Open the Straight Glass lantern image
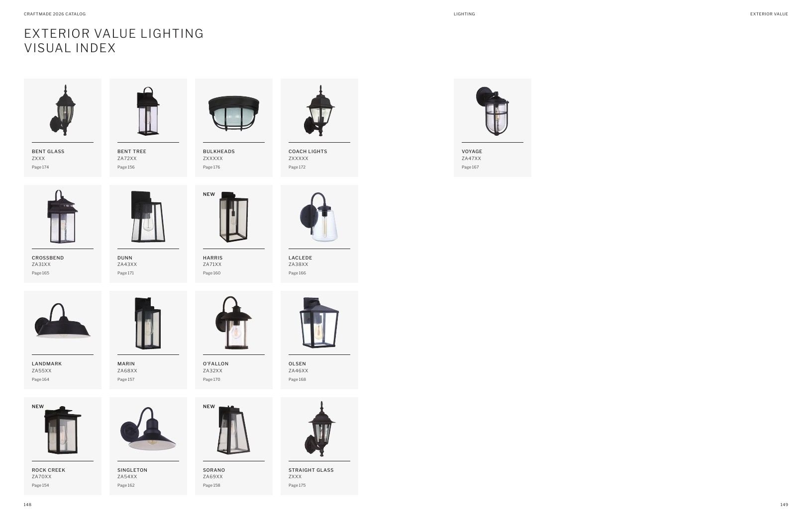 319,429
